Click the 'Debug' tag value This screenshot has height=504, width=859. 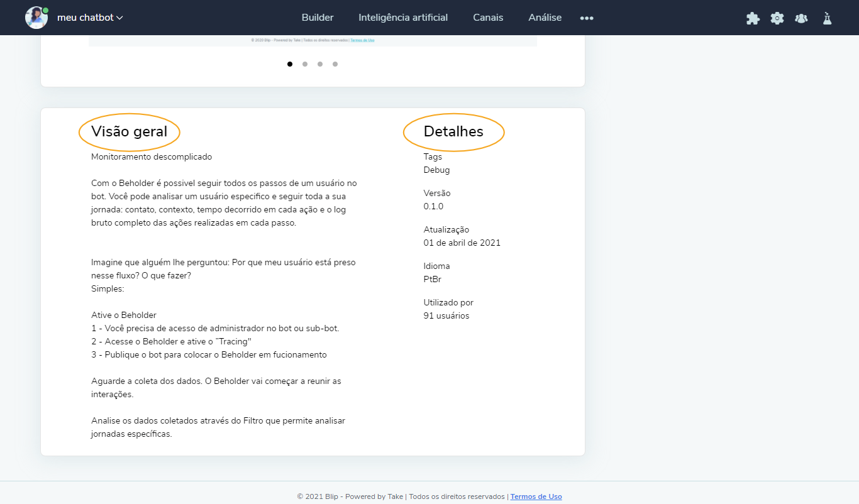tap(437, 170)
